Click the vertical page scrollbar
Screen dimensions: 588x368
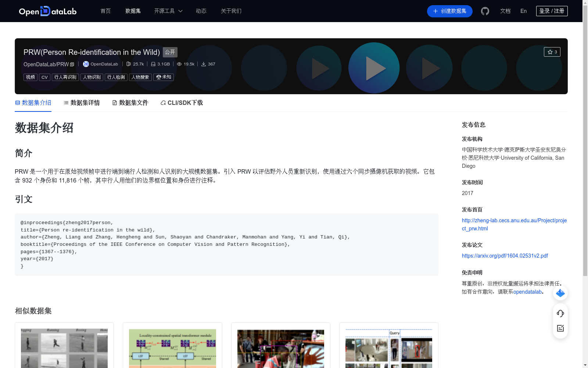(585, 140)
